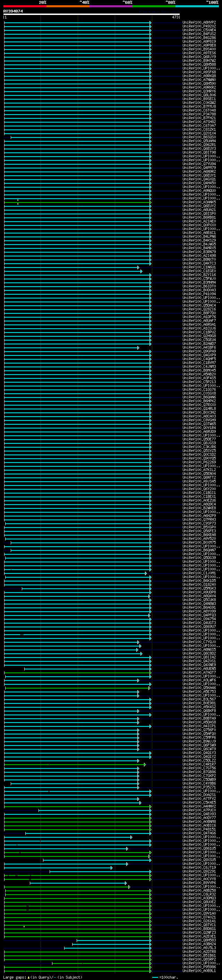The width and height of the screenshot is (222, 980).
Task: Click the green ~80% legend segment
Action: [154, 7]
